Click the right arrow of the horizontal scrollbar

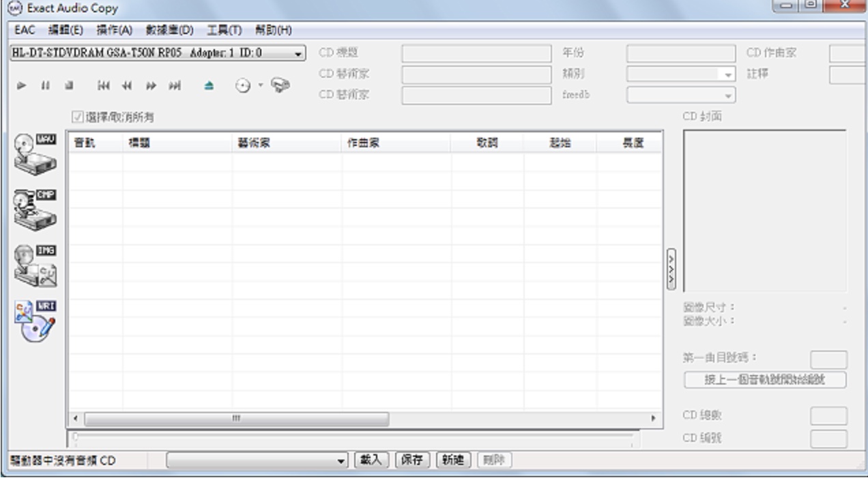coord(654,418)
